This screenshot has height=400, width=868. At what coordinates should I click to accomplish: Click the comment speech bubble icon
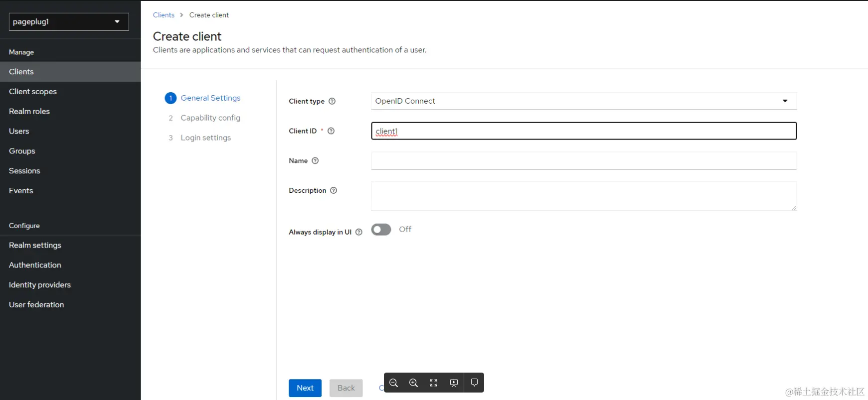(x=474, y=383)
